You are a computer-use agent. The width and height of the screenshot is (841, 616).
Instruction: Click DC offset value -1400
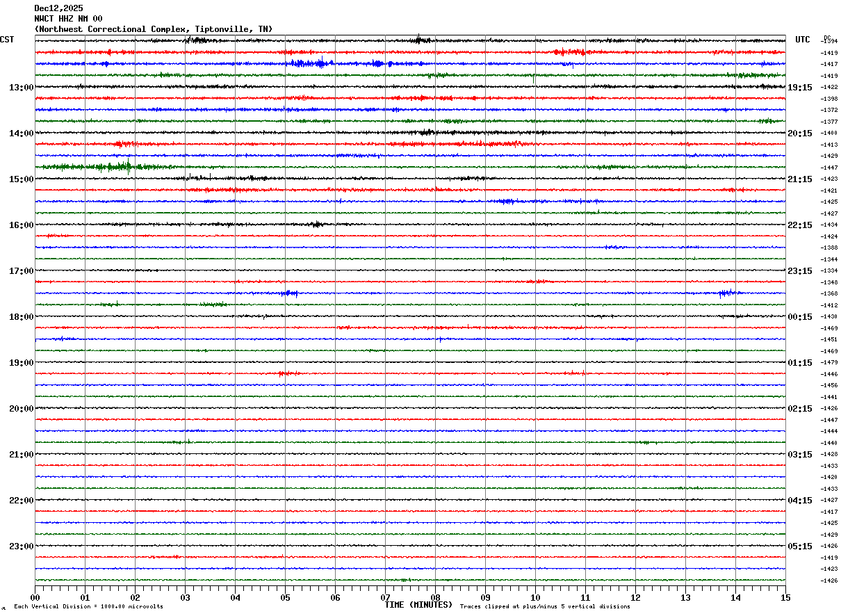(x=828, y=133)
